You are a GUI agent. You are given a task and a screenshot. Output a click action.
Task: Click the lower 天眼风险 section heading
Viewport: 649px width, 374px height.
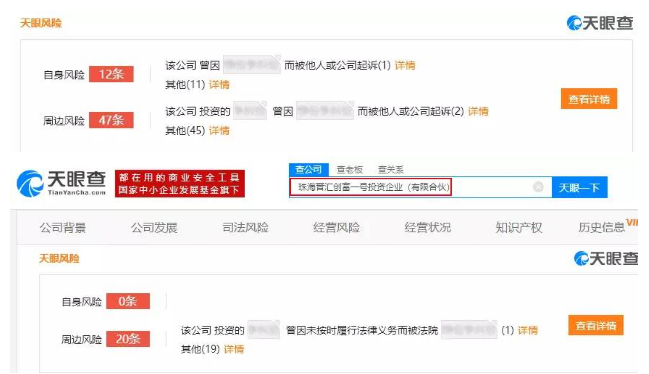pyautogui.click(x=59, y=259)
